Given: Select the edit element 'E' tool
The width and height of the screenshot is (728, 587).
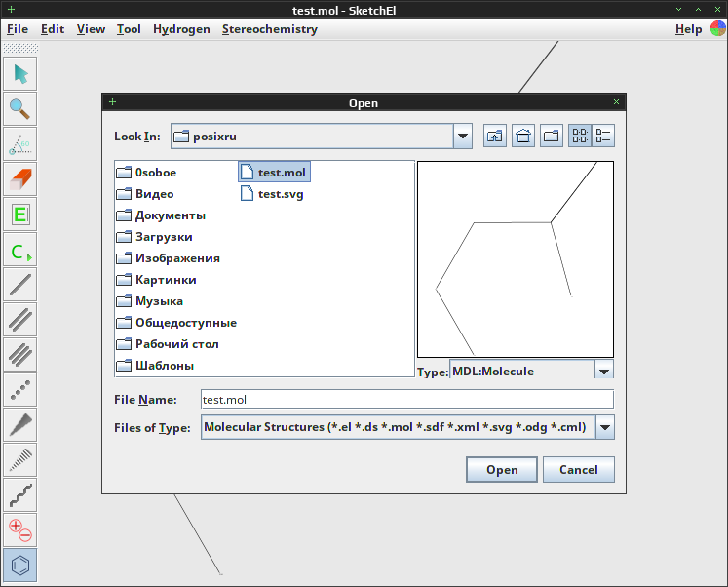Looking at the screenshot, I should (19, 215).
